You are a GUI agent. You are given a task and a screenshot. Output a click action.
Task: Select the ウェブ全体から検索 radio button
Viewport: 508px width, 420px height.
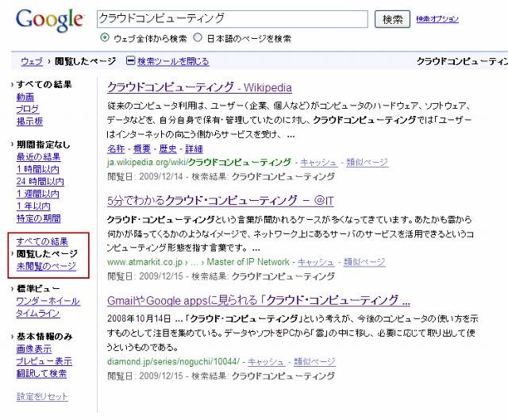click(x=105, y=37)
